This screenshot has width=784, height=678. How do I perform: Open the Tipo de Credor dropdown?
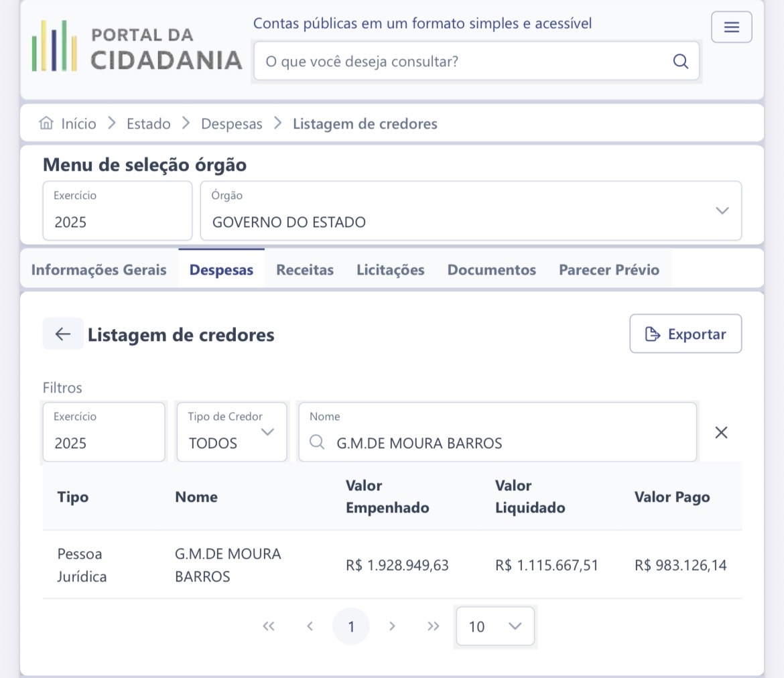coord(232,432)
